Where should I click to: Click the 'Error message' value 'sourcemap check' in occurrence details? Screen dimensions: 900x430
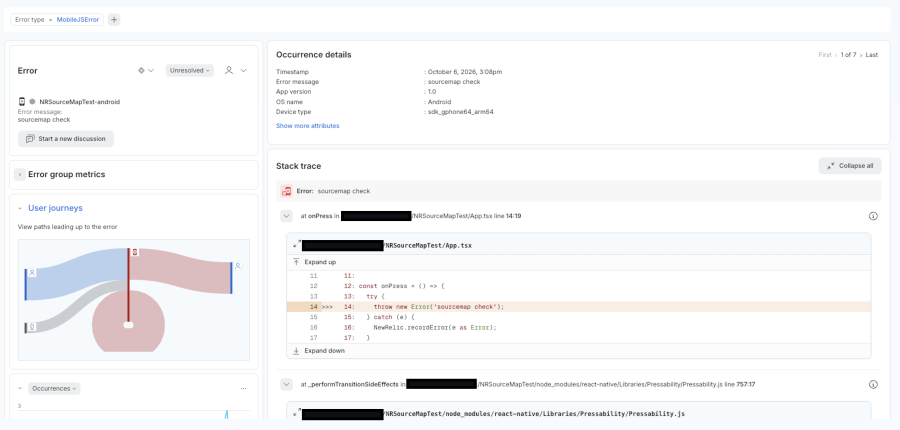point(454,82)
